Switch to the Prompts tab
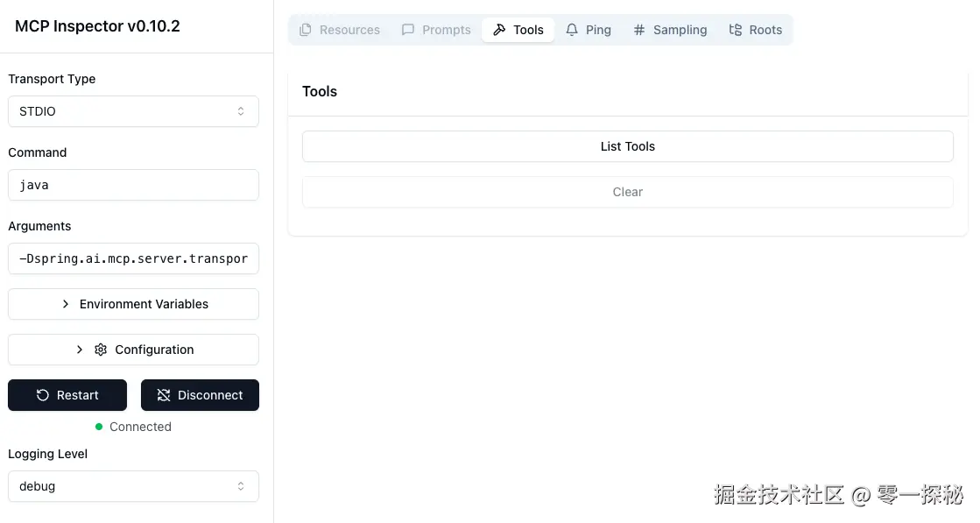Screen dimensions: 980x523 click(x=436, y=30)
